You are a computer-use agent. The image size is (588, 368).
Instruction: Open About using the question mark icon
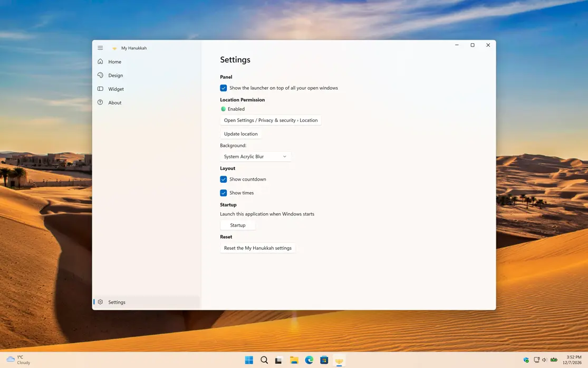(x=100, y=102)
